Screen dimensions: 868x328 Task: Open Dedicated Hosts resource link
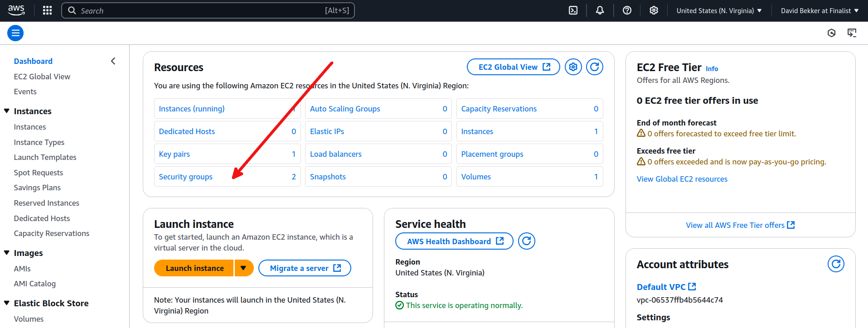tap(187, 131)
